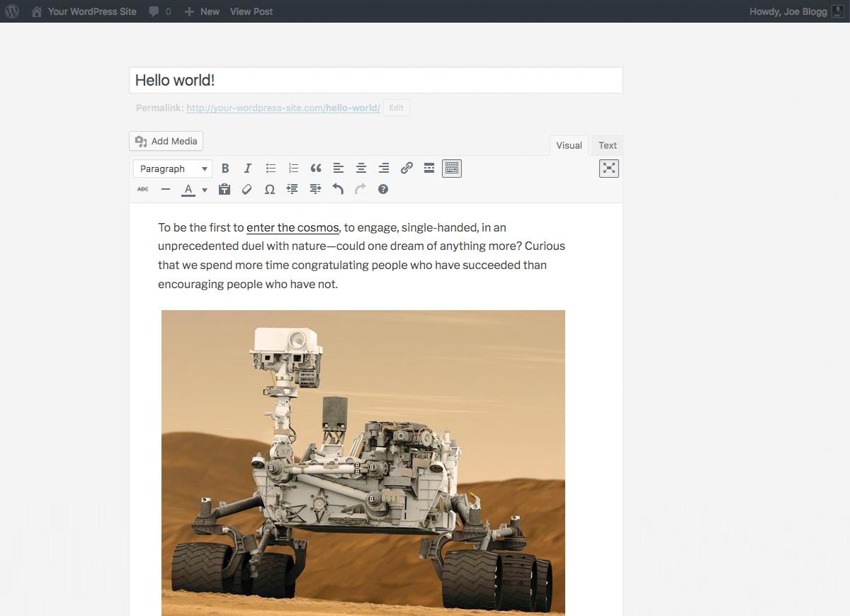Viewport: 850px width, 616px height.
Task: Insert a horizontal line
Action: [166, 189]
